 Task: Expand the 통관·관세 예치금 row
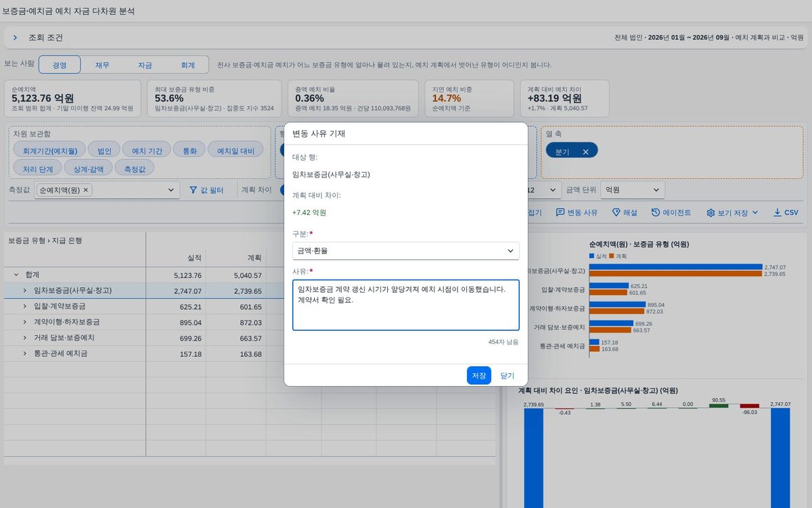(x=25, y=353)
